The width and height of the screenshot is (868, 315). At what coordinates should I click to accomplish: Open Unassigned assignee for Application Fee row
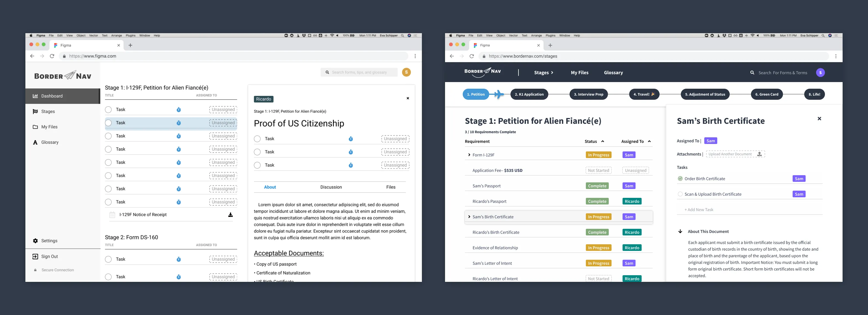(x=636, y=170)
